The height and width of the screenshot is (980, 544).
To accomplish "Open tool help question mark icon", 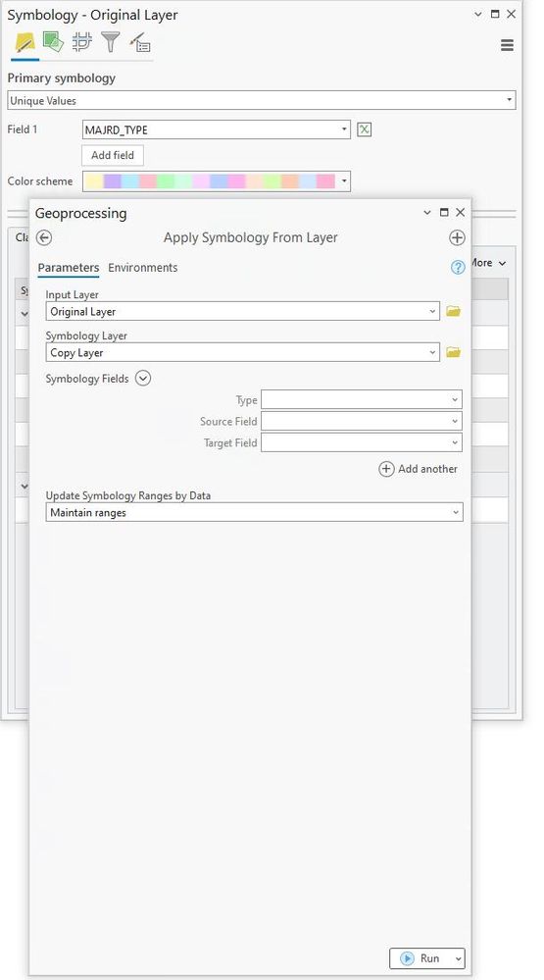I will pos(458,268).
